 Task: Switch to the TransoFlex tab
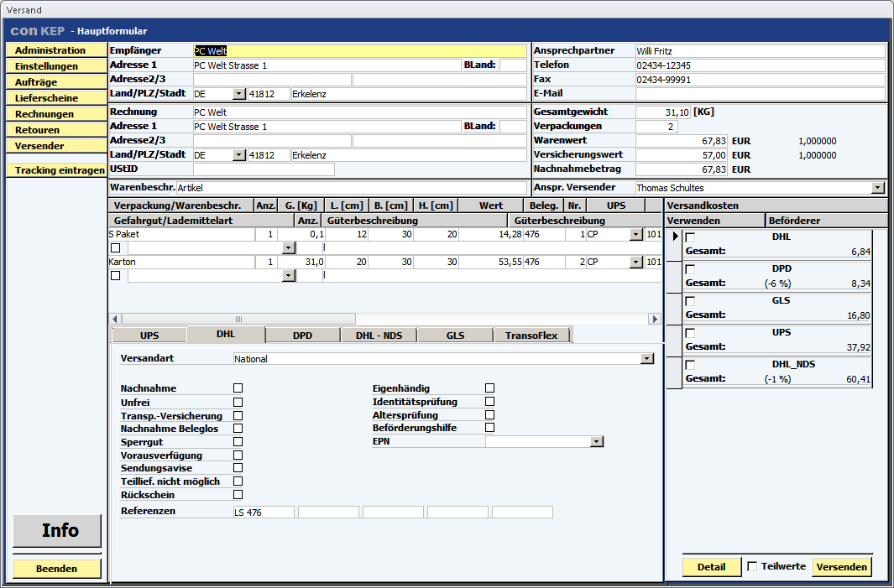(531, 335)
